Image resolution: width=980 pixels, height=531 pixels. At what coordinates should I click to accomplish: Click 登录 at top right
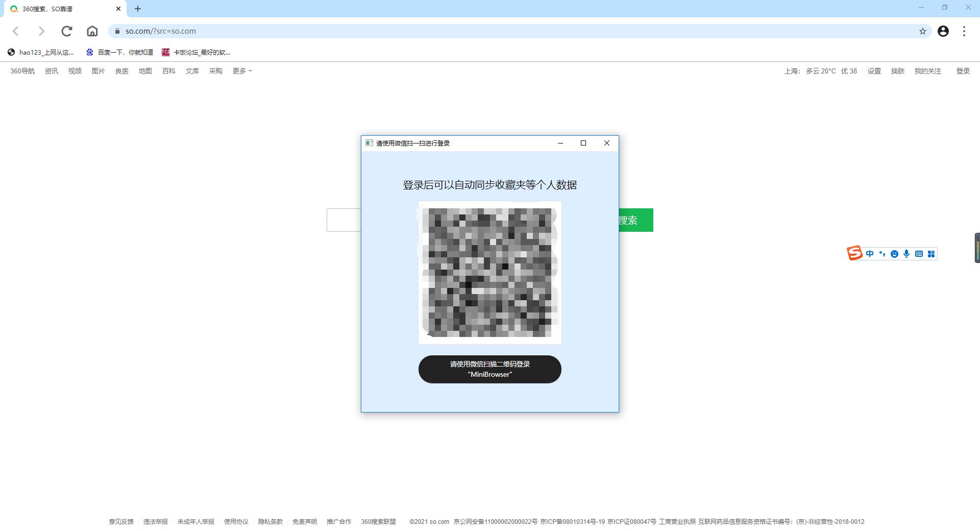[x=963, y=71]
